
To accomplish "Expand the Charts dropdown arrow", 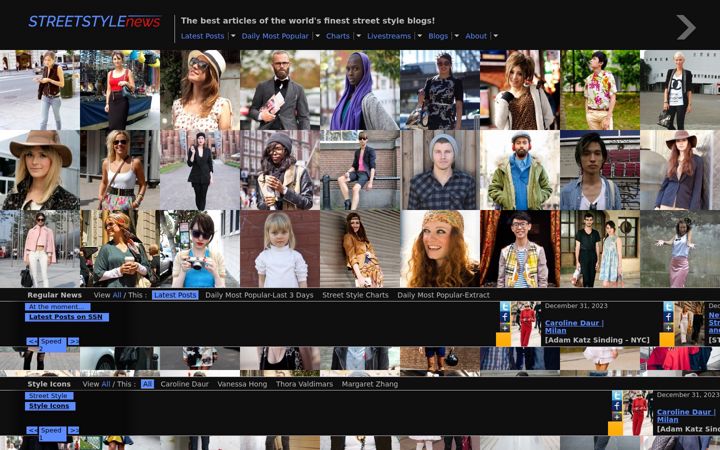I will pyautogui.click(x=358, y=36).
